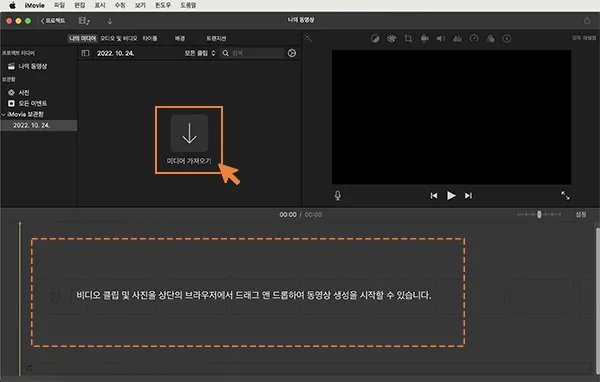Click the microphone voiceover icon
The width and height of the screenshot is (600, 382).
click(338, 196)
